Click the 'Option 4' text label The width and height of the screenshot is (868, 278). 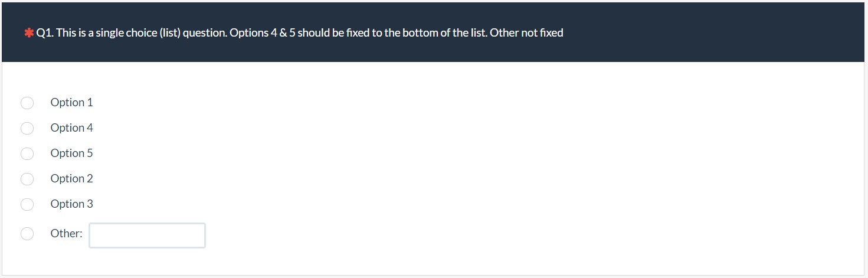coord(71,128)
